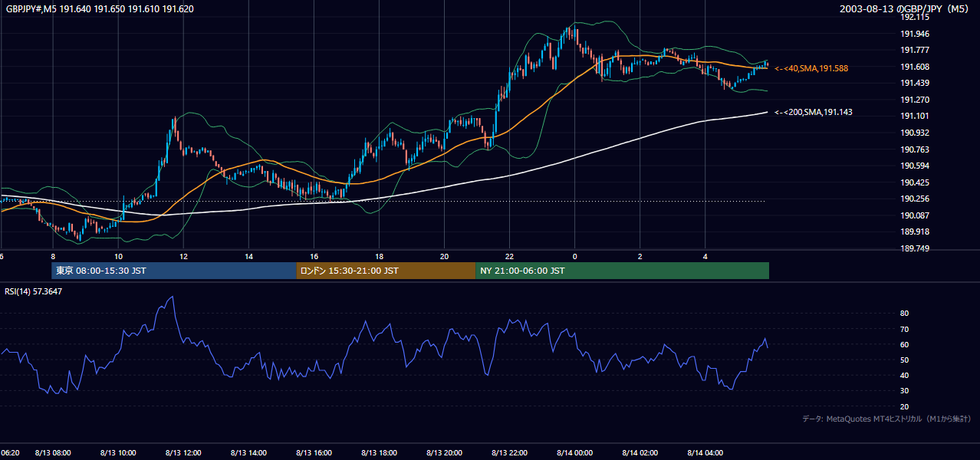Click hour marker 22 under price chart
The height and width of the screenshot is (460, 980).
[509, 256]
